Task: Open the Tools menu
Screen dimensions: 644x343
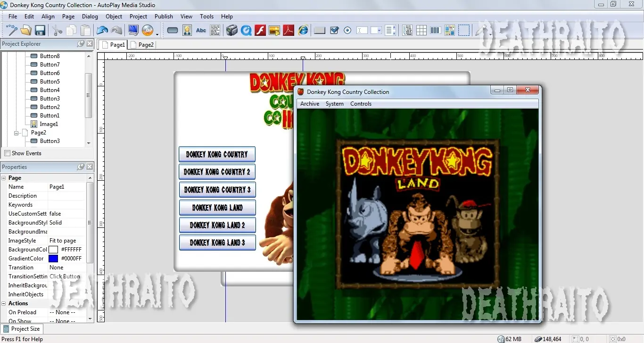Action: [206, 16]
